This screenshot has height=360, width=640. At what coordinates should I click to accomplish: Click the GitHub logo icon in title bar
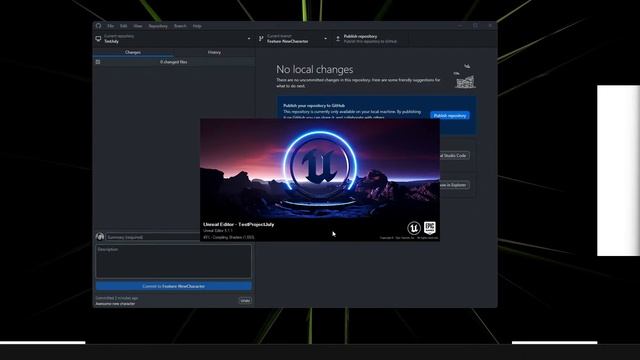(98, 26)
